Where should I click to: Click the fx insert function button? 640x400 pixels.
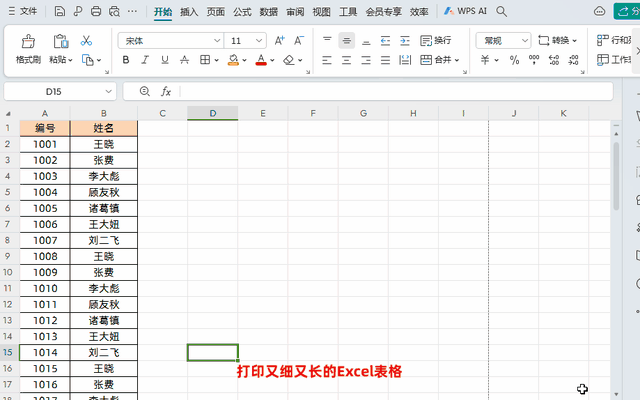pyautogui.click(x=166, y=91)
